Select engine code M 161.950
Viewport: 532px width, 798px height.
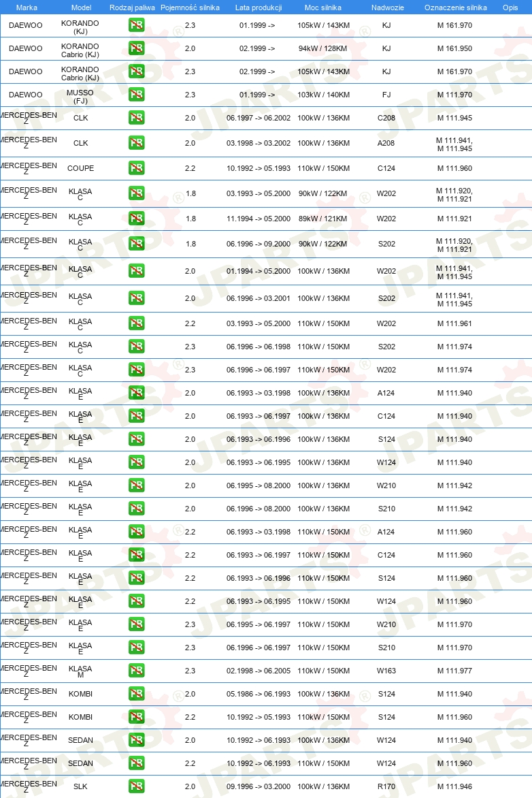pos(454,48)
